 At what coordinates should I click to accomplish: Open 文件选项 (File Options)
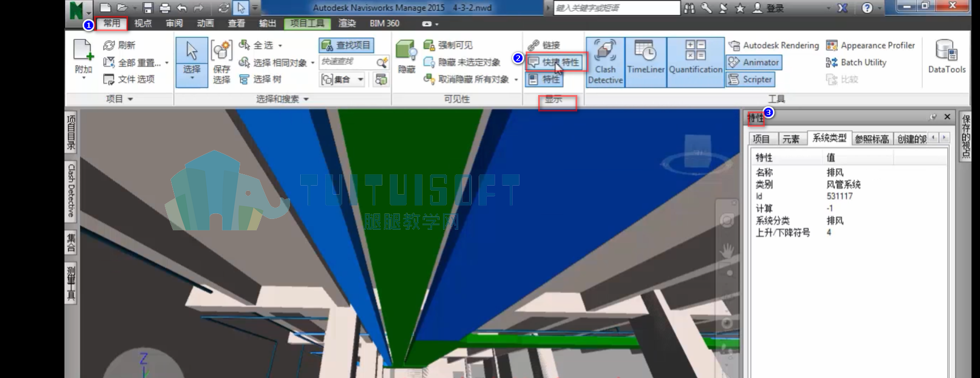tap(129, 79)
